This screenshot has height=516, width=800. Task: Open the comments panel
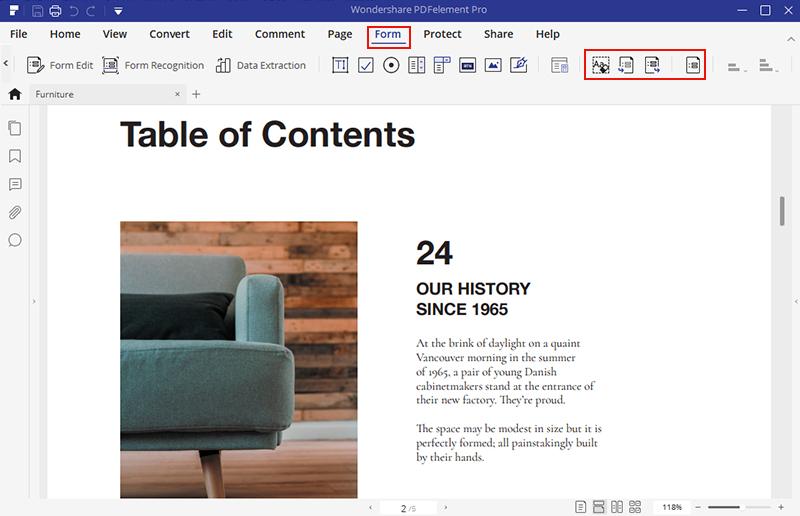(x=15, y=184)
